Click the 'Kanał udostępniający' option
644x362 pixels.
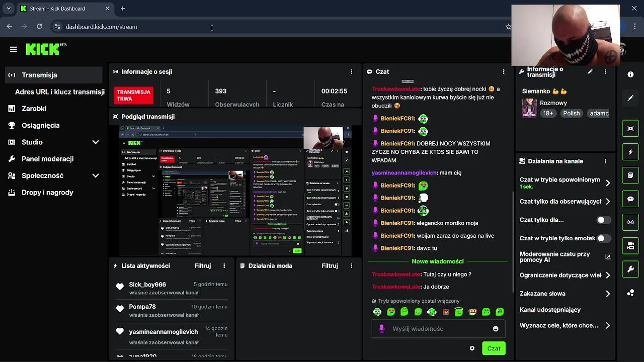550,310
